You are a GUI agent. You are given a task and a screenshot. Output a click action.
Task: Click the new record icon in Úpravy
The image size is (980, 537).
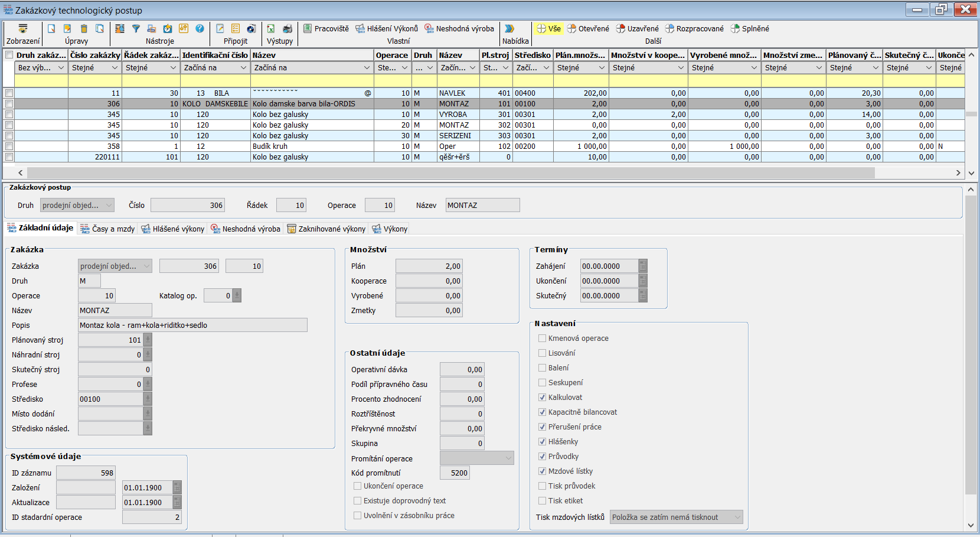(51, 28)
